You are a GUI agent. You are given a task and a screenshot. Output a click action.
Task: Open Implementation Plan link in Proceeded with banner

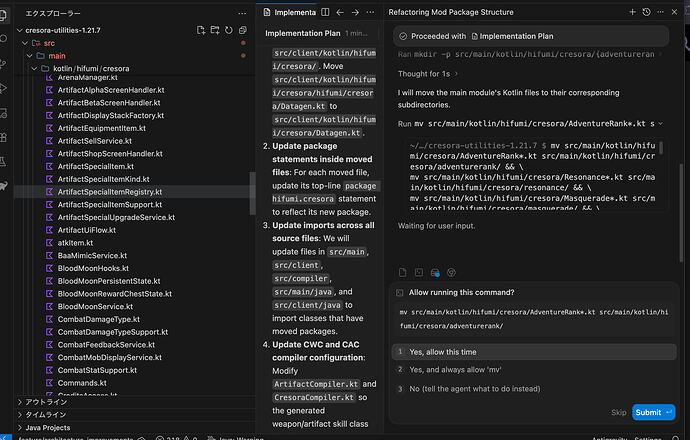(512, 36)
